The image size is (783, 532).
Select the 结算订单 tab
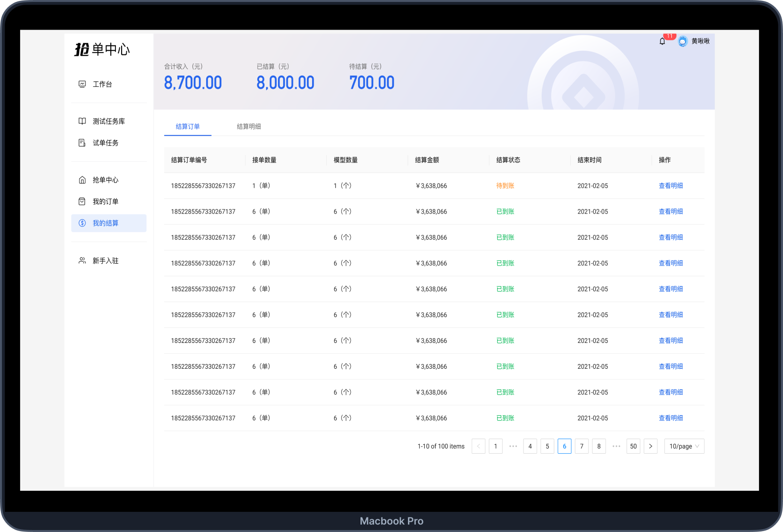tap(188, 126)
